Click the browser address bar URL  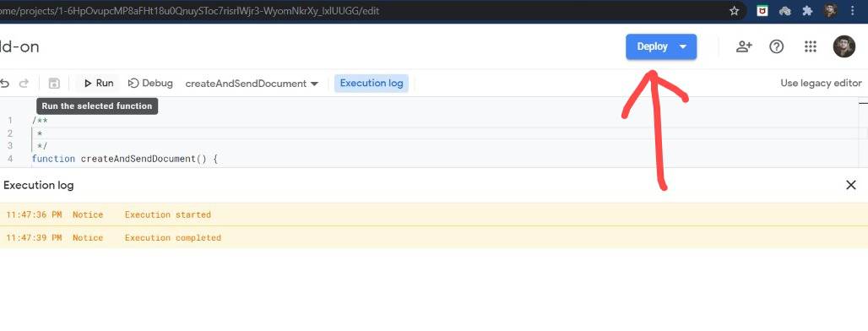pyautogui.click(x=190, y=10)
